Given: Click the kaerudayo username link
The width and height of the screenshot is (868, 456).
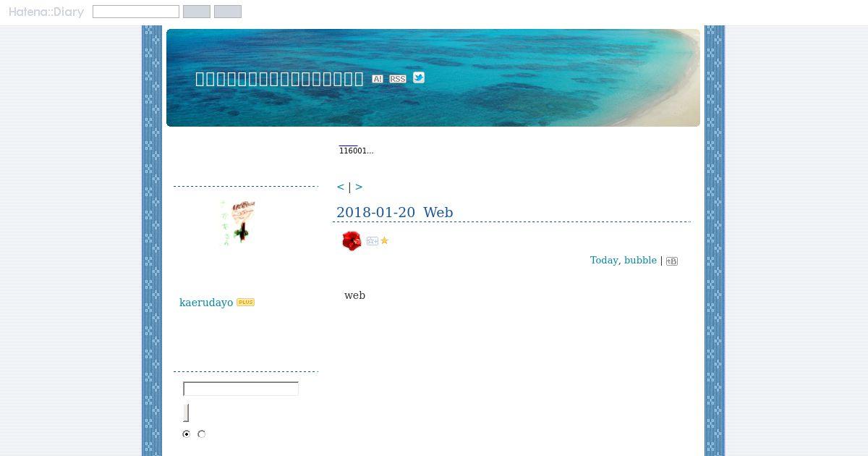Looking at the screenshot, I should [206, 303].
